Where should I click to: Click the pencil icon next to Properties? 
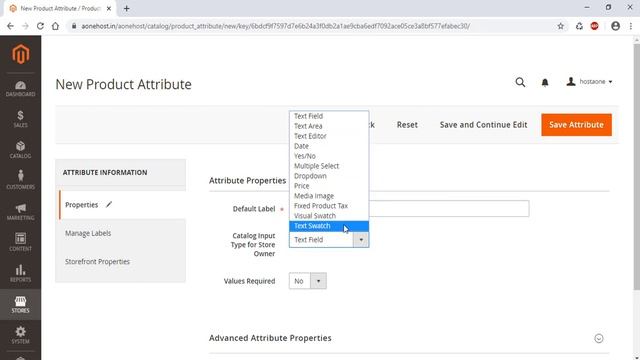pyautogui.click(x=109, y=204)
